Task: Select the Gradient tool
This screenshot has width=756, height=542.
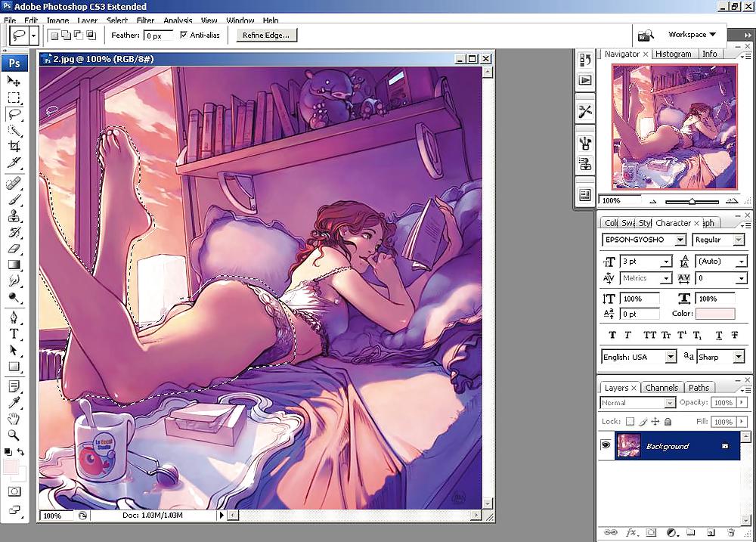Action: click(x=14, y=265)
